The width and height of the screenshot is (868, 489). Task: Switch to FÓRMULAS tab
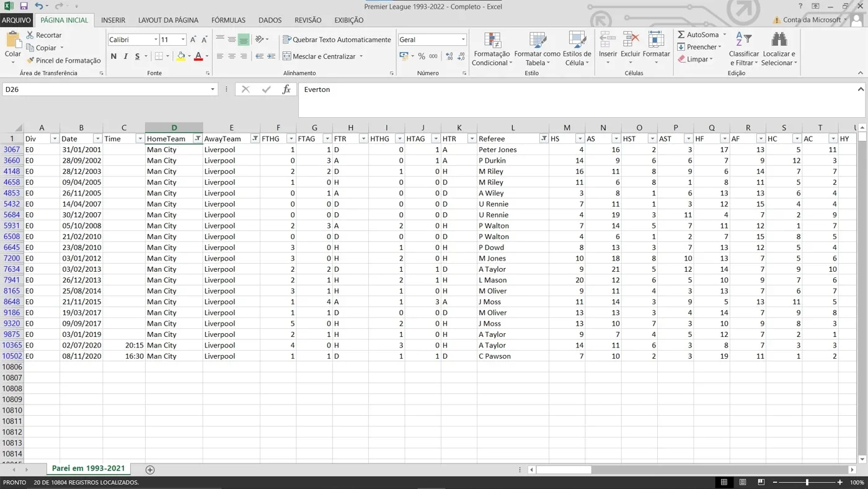[x=228, y=20]
